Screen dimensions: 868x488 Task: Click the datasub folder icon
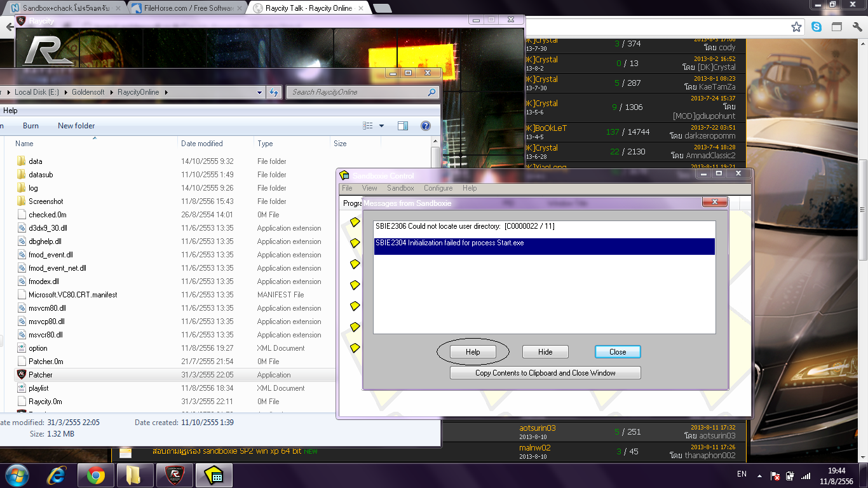pyautogui.click(x=21, y=175)
